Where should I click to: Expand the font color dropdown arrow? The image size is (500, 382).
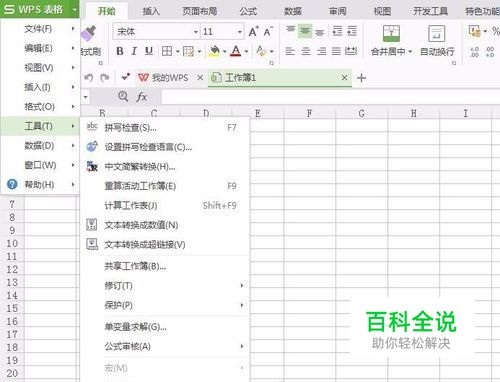(x=246, y=51)
